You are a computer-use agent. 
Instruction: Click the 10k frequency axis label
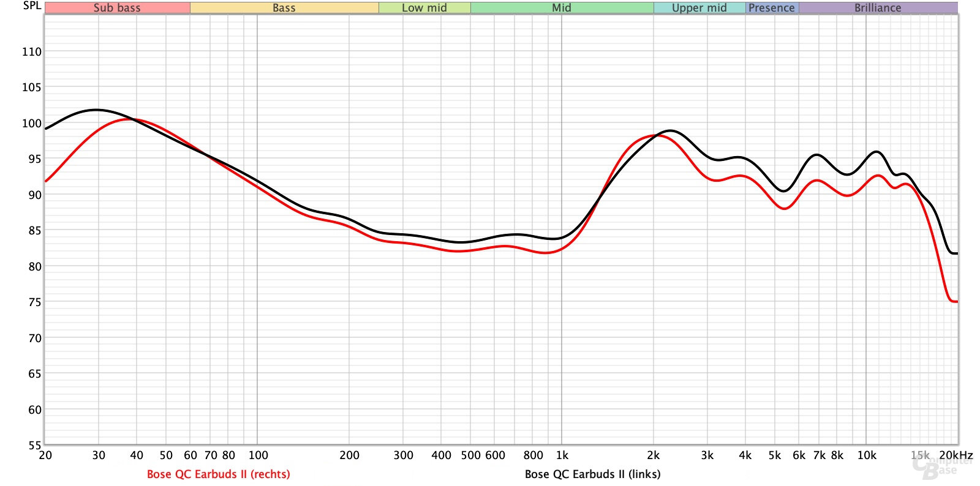tap(867, 455)
